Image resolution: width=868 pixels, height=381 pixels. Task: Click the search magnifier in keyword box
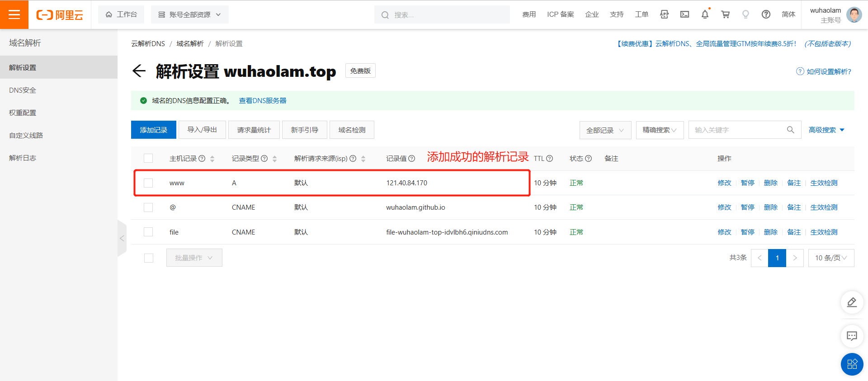point(790,130)
